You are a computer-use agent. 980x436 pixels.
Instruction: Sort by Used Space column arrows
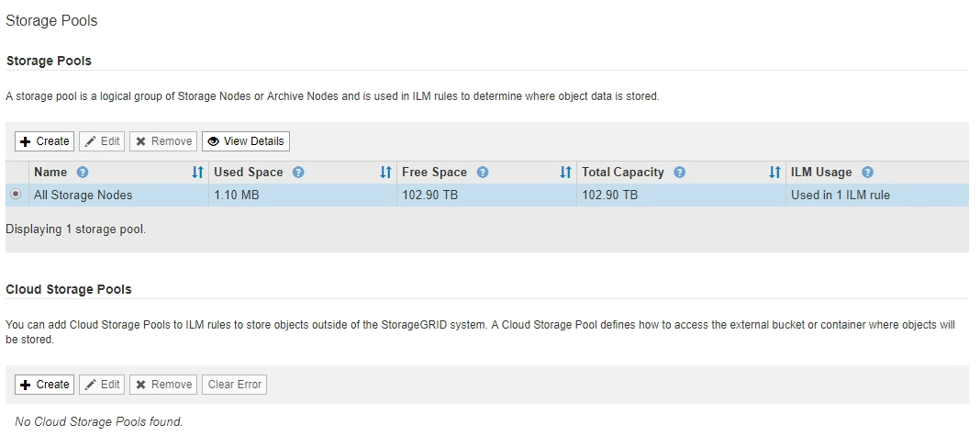pyautogui.click(x=386, y=173)
